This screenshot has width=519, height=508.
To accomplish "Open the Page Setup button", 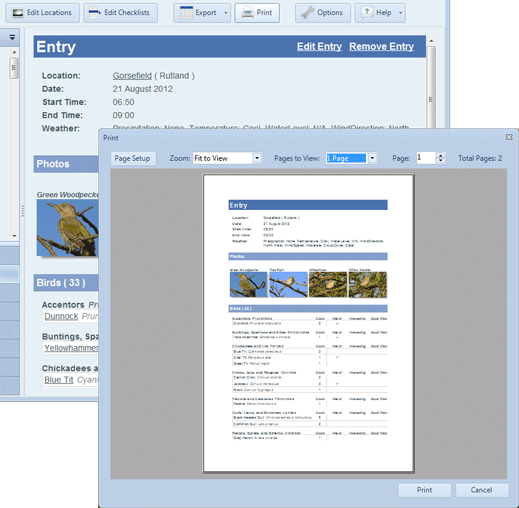I will click(132, 158).
